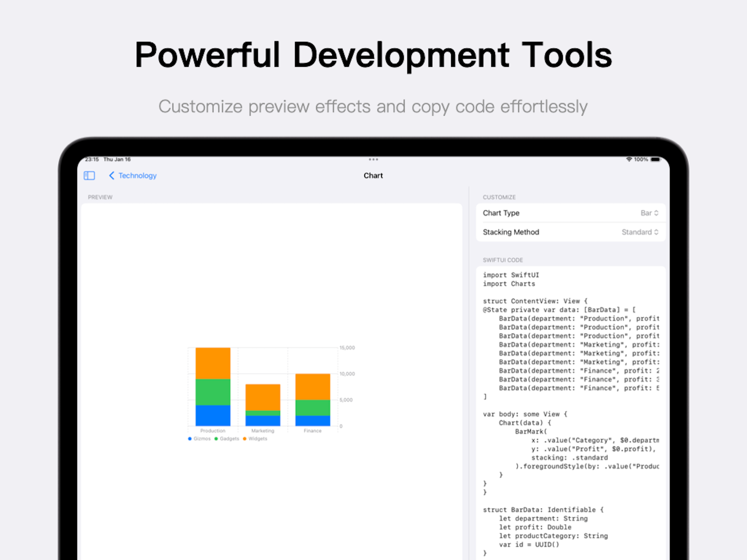Screen dimensions: 747x560
Task: Tap the Wi-Fi status icon
Action: (629, 159)
